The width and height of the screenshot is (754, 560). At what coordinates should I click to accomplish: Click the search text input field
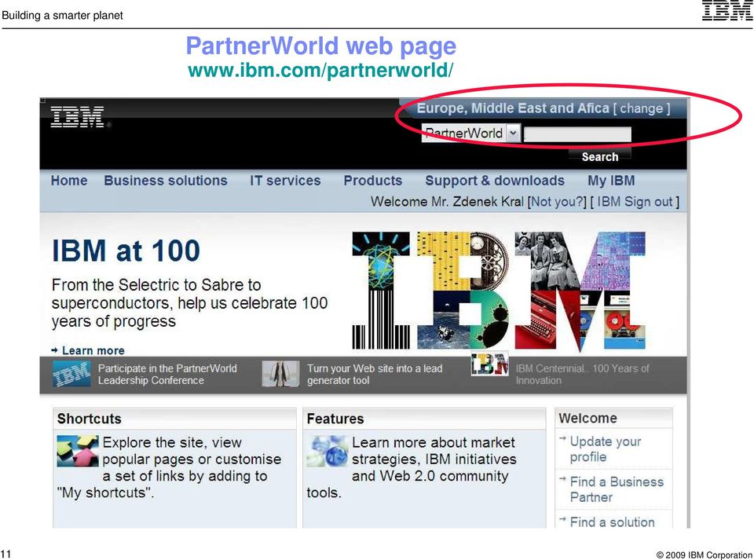point(577,134)
